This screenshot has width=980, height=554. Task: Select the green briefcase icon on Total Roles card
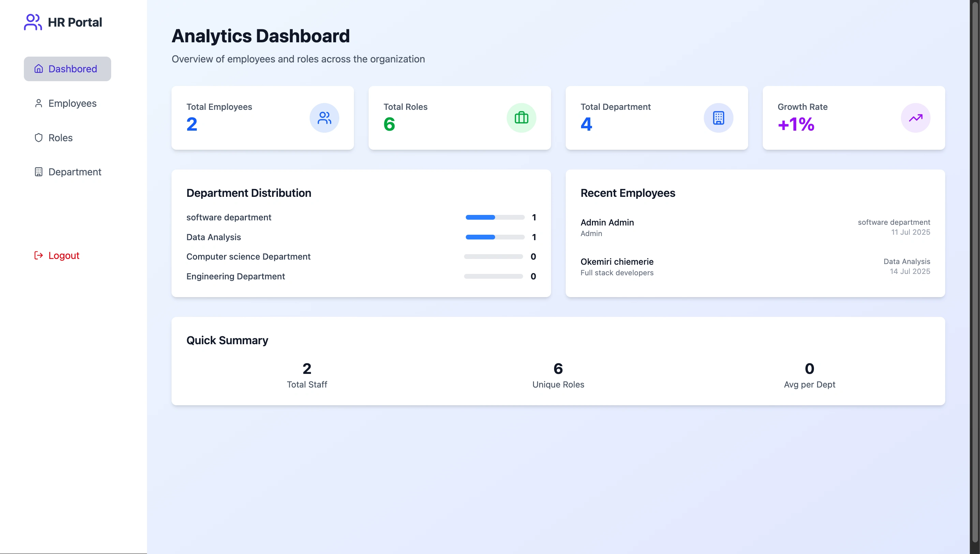[x=521, y=118]
